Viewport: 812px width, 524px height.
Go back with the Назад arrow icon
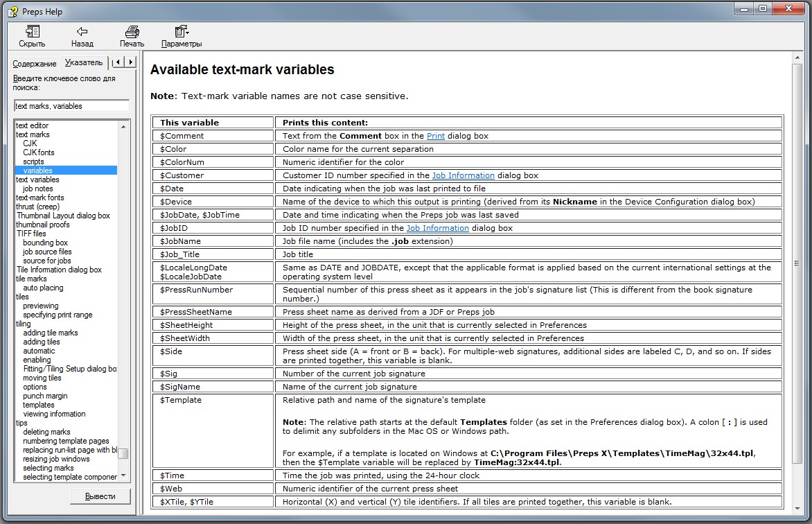pyautogui.click(x=82, y=32)
